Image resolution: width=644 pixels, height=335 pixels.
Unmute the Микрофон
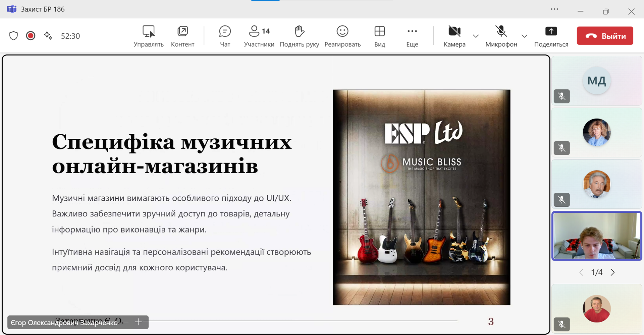[501, 36]
